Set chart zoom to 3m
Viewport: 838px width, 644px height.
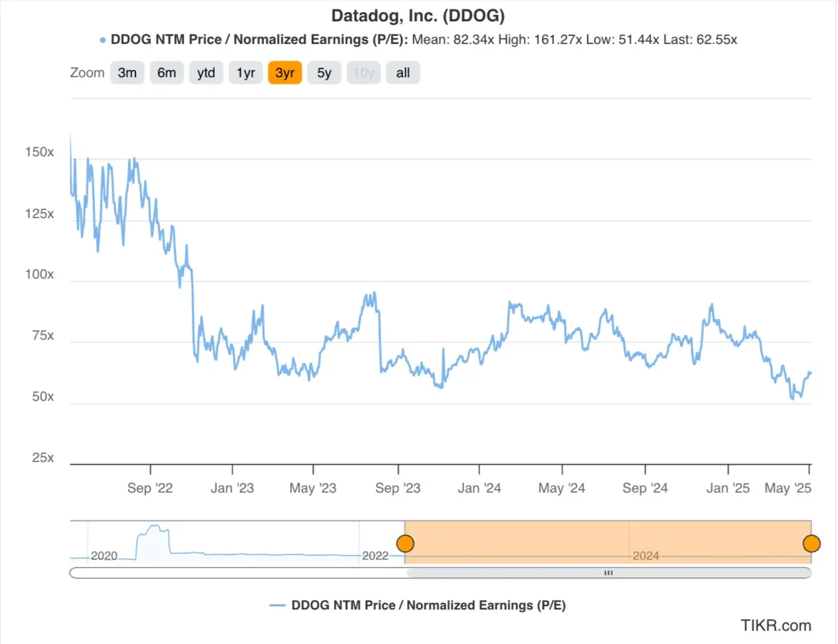pos(127,73)
